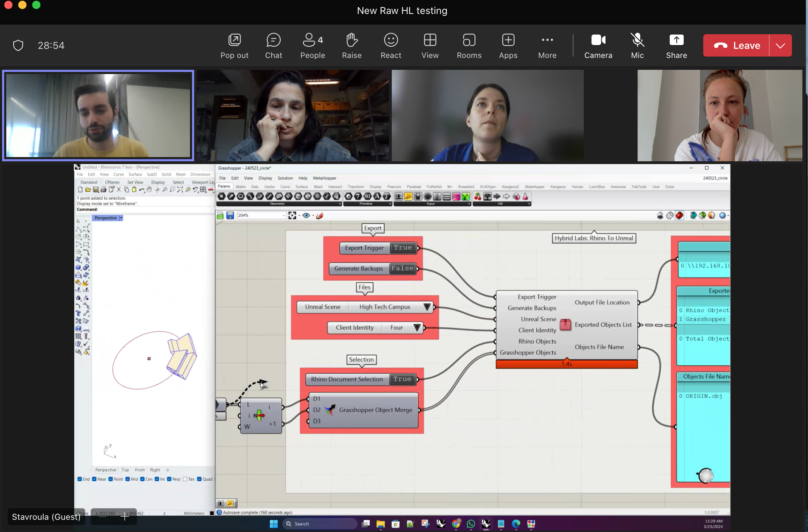Toggle the Mid osnap checkbox
The image size is (808, 532).
click(127, 479)
